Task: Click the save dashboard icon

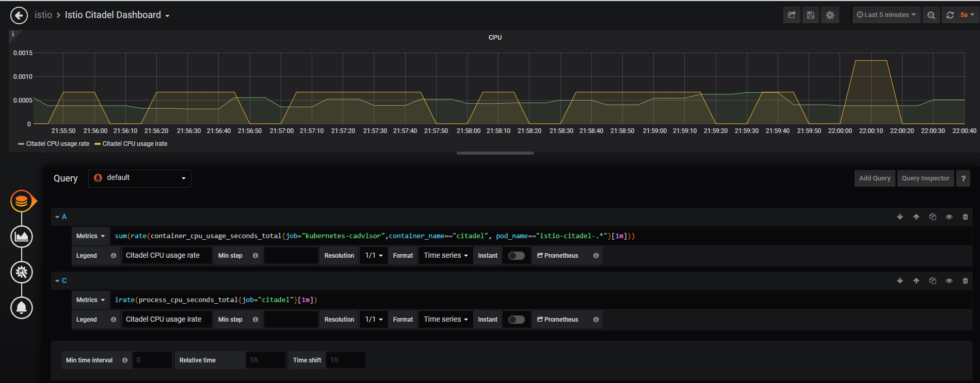Action: 811,15
